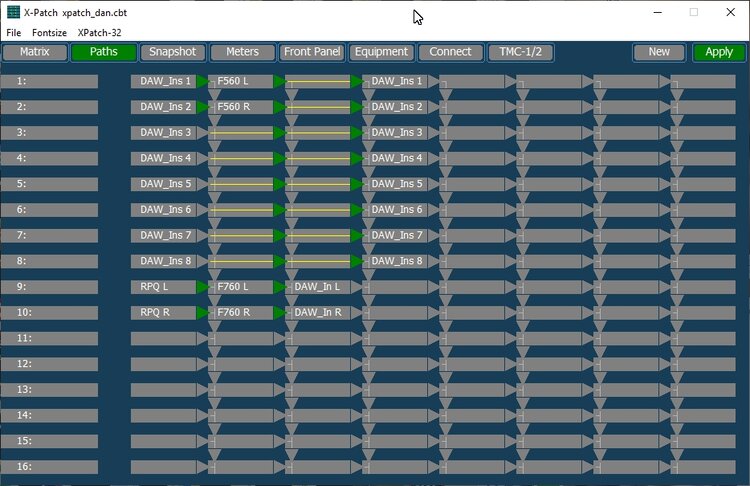Click the source DAW_Ins 1 cell in row 1

tap(164, 81)
